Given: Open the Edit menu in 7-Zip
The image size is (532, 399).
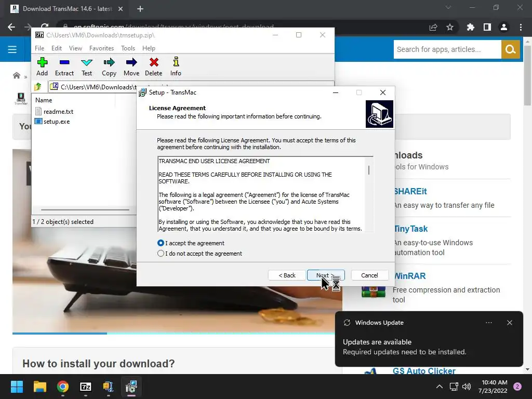Looking at the screenshot, I should (56, 48).
